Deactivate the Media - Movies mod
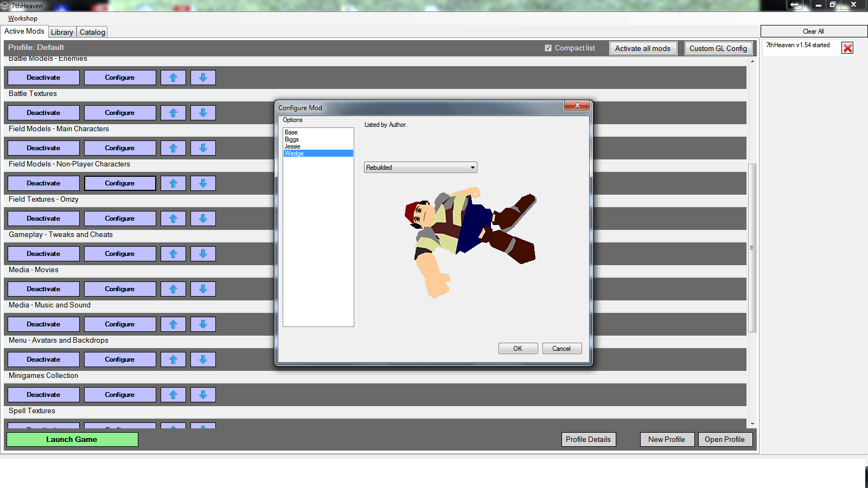868x488 pixels. click(x=43, y=289)
